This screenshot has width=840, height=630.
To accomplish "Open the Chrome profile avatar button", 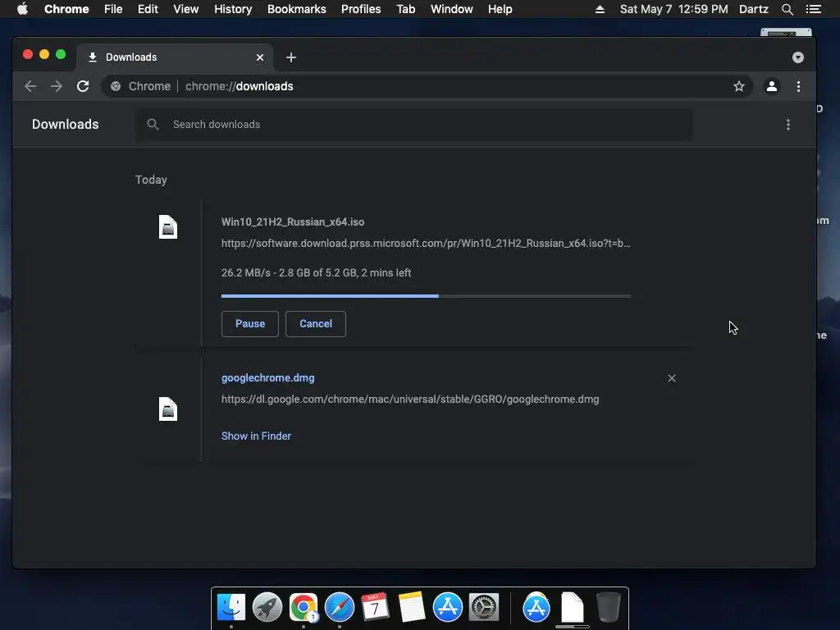I will tap(771, 86).
